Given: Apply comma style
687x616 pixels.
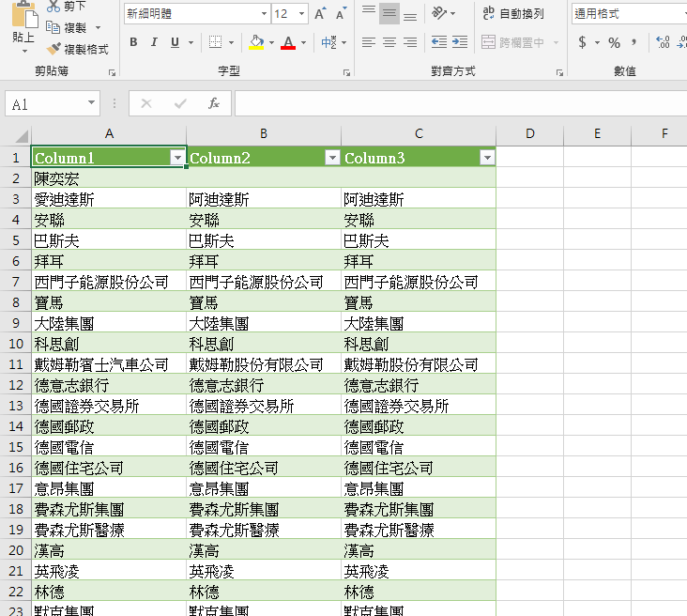Looking at the screenshot, I should pos(634,42).
